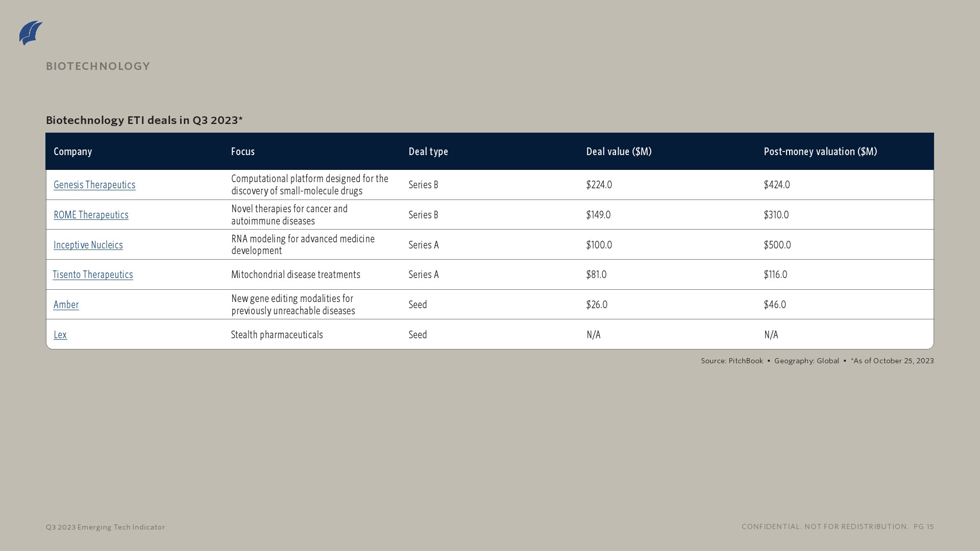980x551 pixels.
Task: Click the blue sail logo icon
Action: point(31,33)
